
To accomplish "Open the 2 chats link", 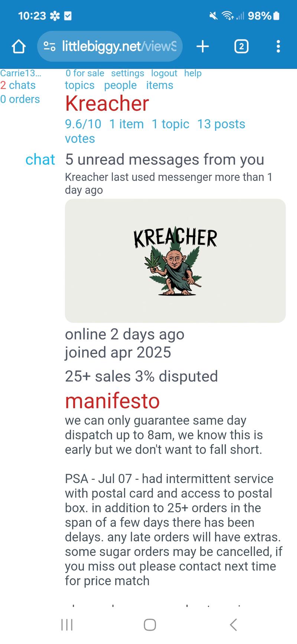I will [18, 85].
